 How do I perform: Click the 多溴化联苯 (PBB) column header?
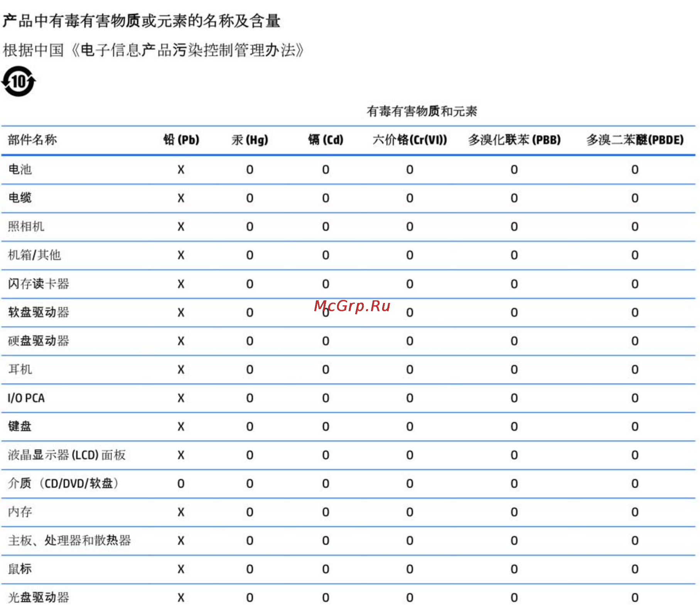(x=514, y=140)
